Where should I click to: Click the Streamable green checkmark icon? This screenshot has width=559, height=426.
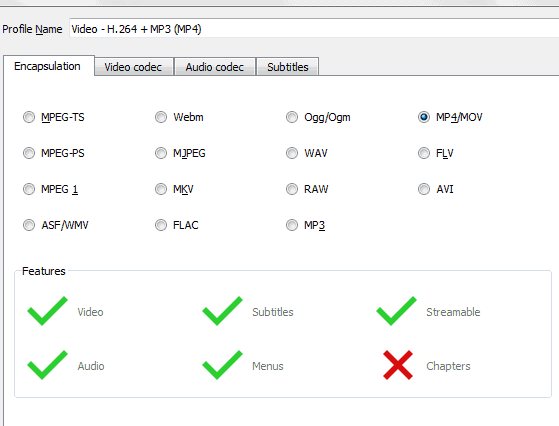[396, 311]
